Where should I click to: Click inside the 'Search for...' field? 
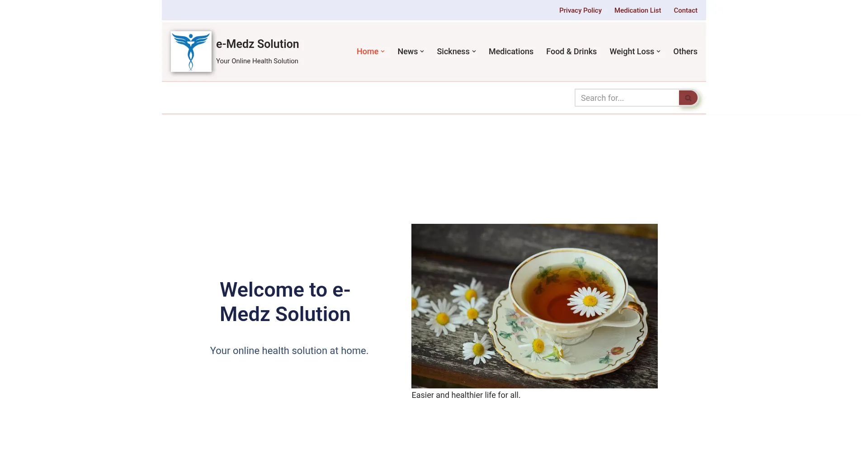click(627, 98)
